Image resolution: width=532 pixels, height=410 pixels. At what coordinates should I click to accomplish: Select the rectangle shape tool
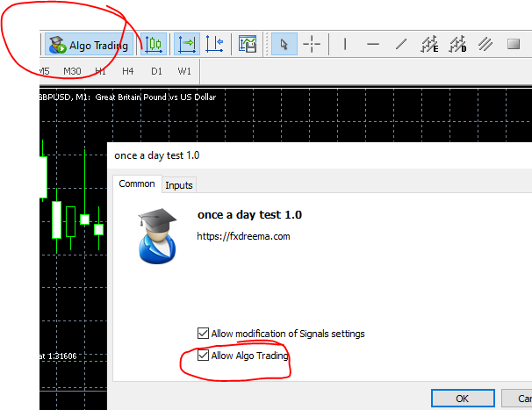click(x=514, y=44)
